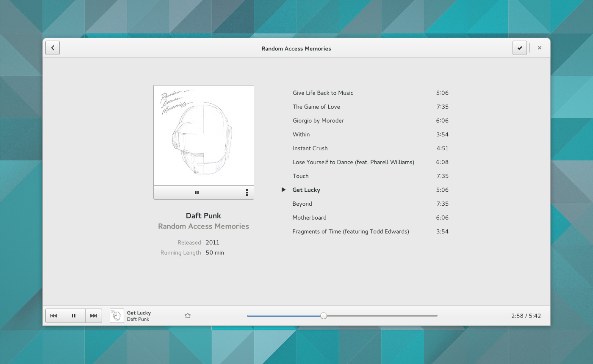Click the small album thumbnail in player bar
Screen dimensions: 593x364
tap(117, 316)
